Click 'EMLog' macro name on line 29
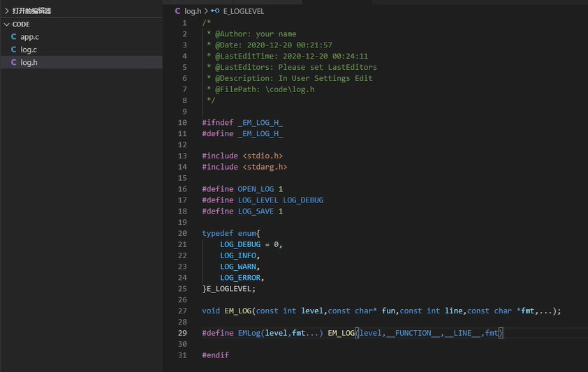 tap(249, 333)
